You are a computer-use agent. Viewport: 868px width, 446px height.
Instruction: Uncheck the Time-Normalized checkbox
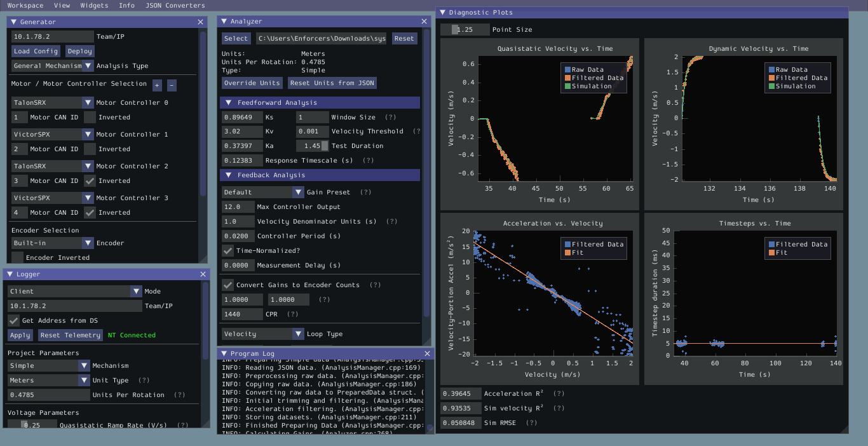click(227, 250)
